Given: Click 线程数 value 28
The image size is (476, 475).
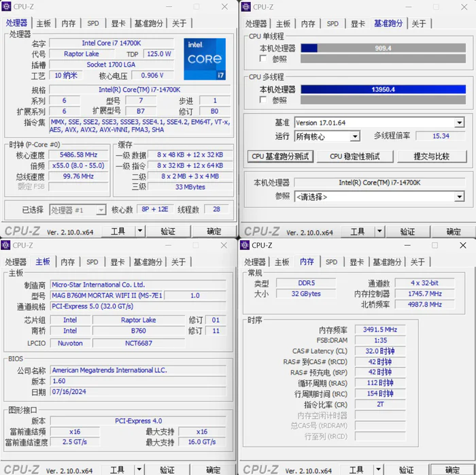Looking at the screenshot, I should [x=216, y=209].
